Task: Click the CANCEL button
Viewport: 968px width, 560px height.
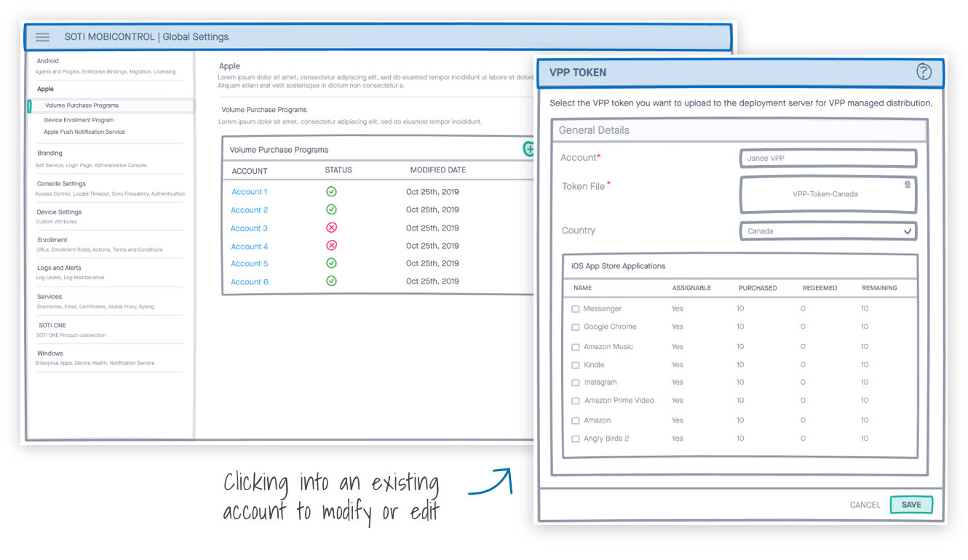Action: point(865,505)
